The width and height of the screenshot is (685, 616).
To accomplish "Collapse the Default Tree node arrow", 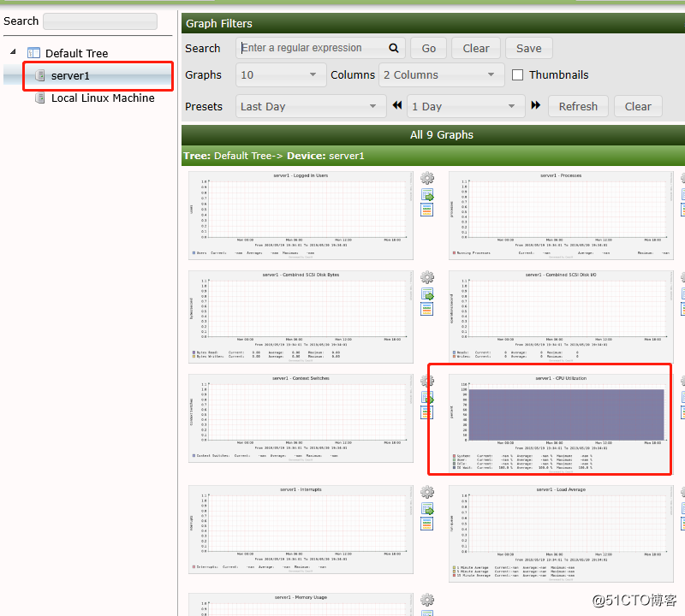I will [13, 52].
